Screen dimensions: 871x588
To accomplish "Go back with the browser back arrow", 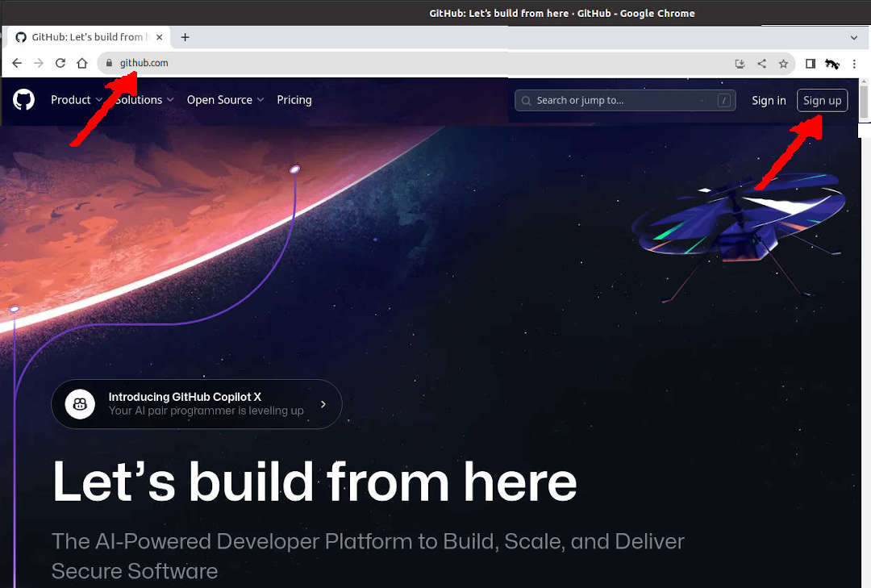I will click(17, 64).
